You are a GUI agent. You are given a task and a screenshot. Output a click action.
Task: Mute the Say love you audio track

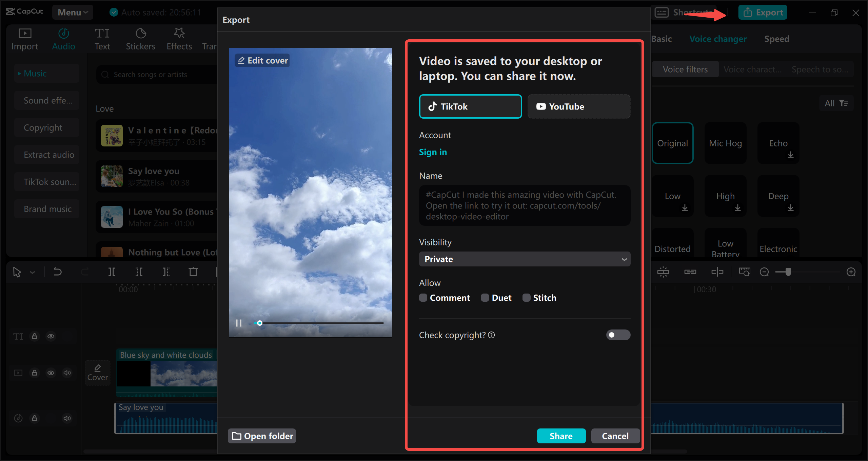click(x=67, y=418)
